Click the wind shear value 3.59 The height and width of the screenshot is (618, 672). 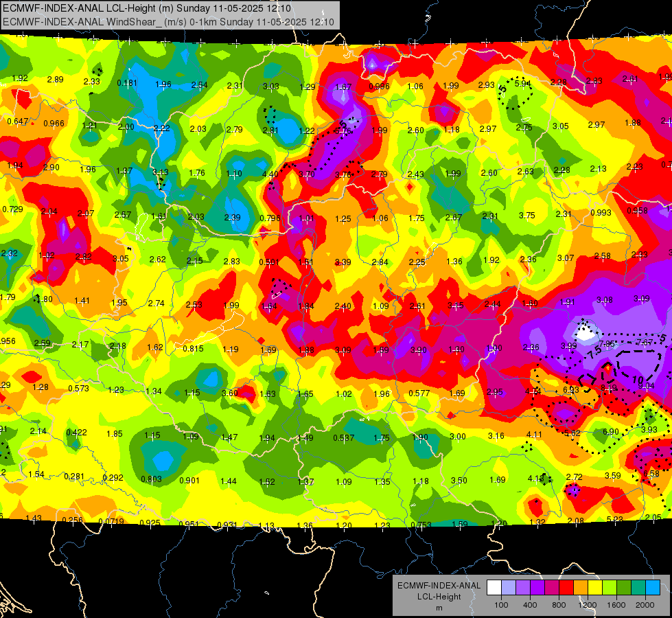tap(613, 475)
